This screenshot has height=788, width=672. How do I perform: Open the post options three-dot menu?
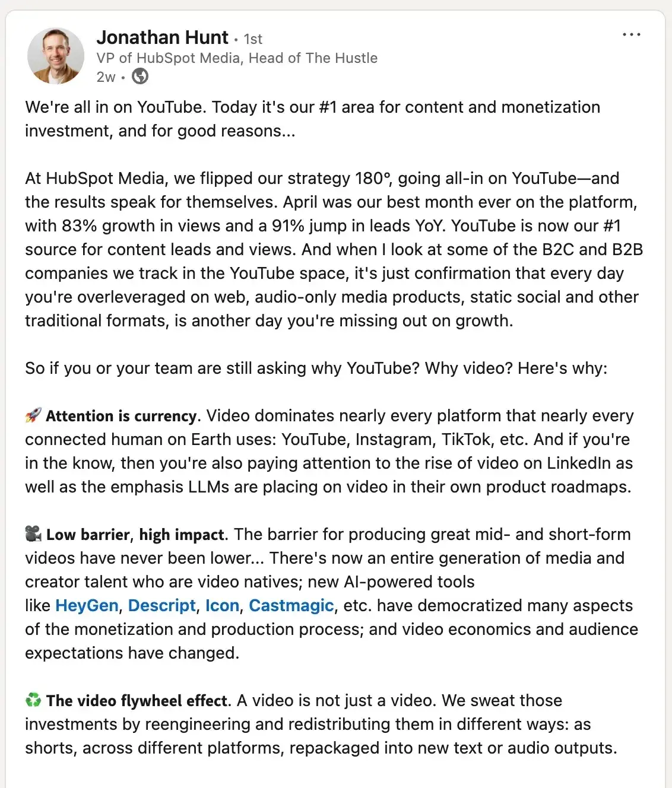click(x=631, y=34)
